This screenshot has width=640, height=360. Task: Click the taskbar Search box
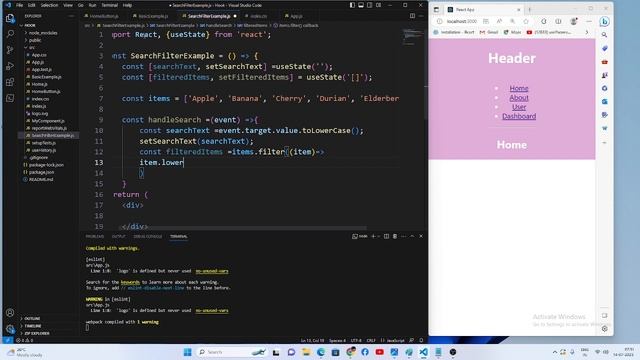(x=231, y=352)
